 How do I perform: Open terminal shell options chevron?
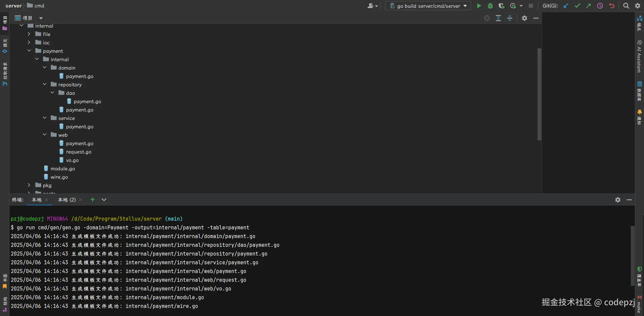pyautogui.click(x=104, y=199)
